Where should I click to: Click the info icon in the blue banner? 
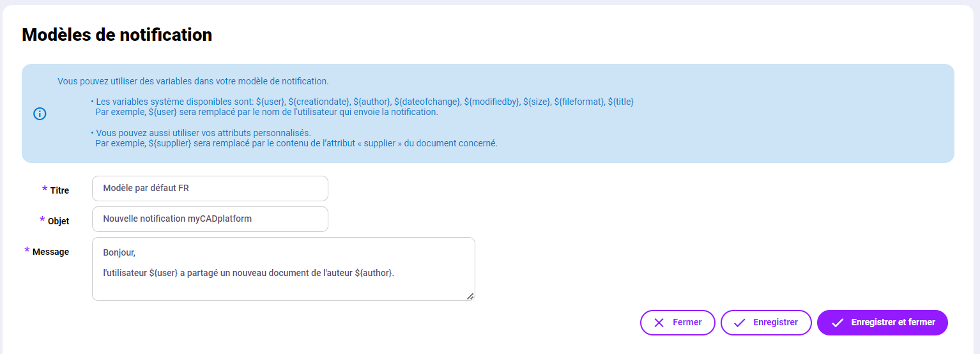click(40, 114)
